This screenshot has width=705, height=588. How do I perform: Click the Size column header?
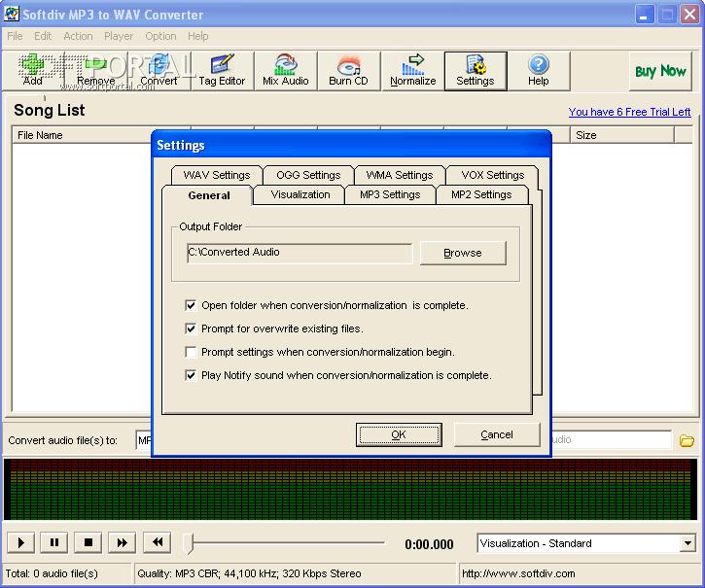click(x=622, y=135)
